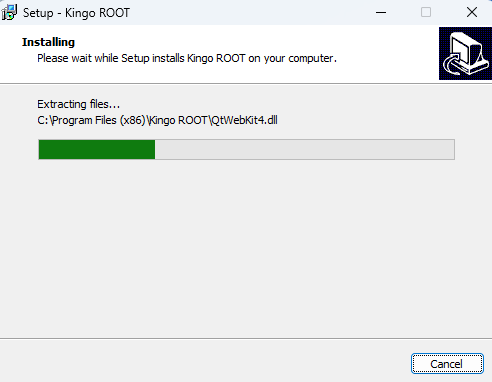Close the Setup - Kingo ROOT window
The height and width of the screenshot is (382, 492).
click(472, 12)
